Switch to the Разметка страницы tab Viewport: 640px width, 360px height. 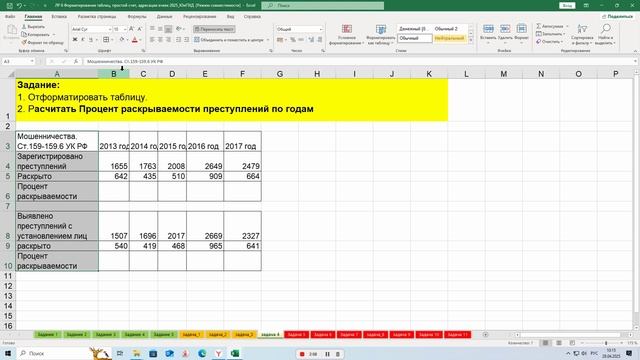pos(97,16)
